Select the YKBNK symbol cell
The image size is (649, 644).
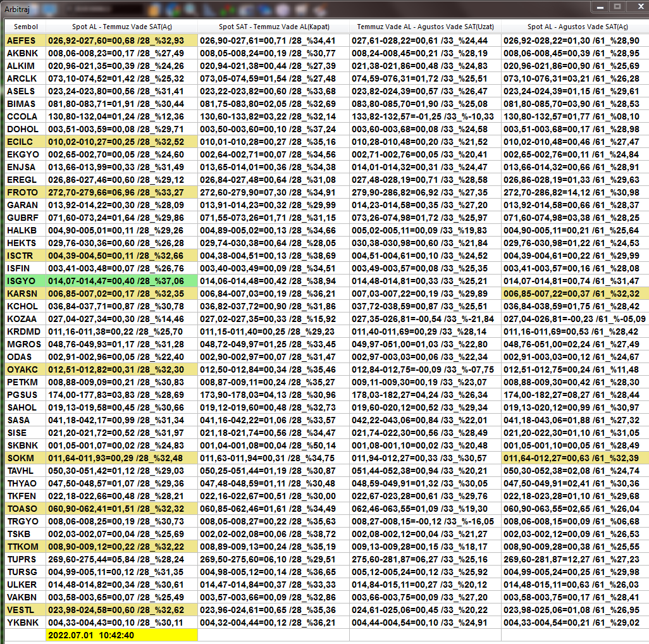click(25, 622)
